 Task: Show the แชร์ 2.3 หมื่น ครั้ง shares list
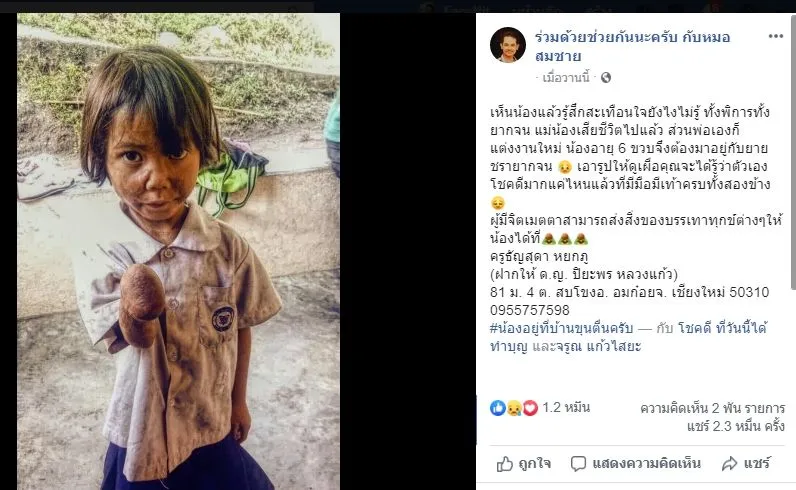[736, 426]
